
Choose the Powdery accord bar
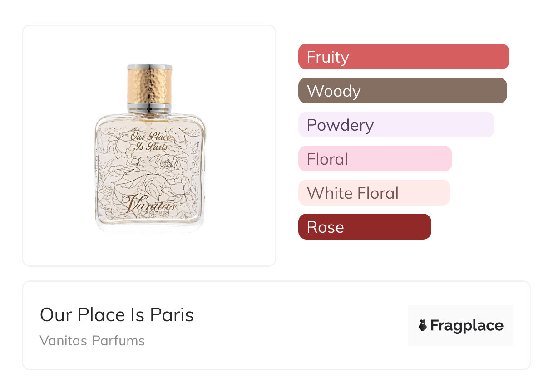pyautogui.click(x=396, y=125)
